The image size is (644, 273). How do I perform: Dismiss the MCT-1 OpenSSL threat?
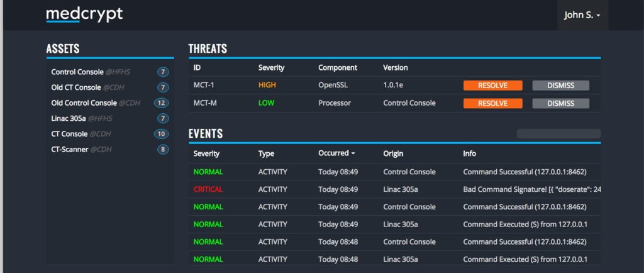(x=560, y=86)
